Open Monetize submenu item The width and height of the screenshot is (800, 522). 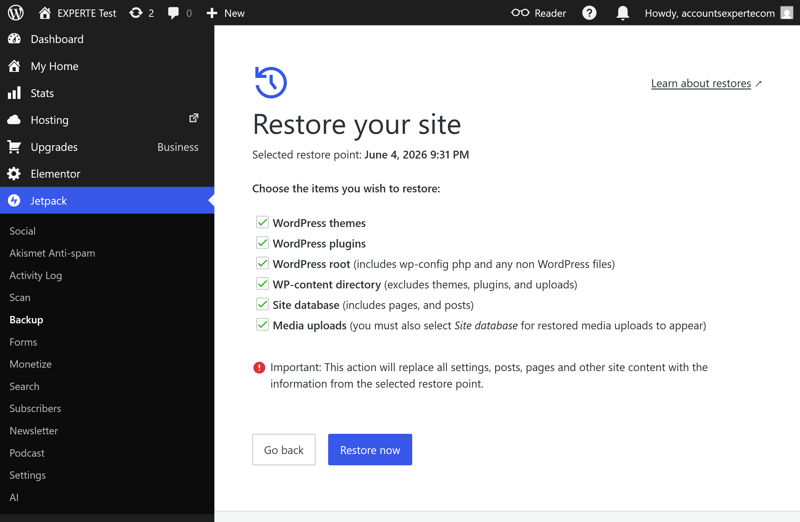[x=31, y=364]
